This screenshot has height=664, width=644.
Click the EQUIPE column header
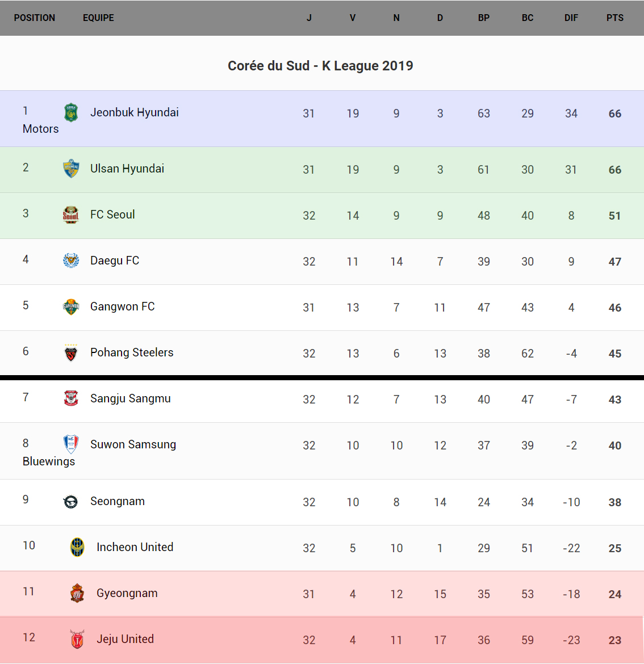pos(98,18)
